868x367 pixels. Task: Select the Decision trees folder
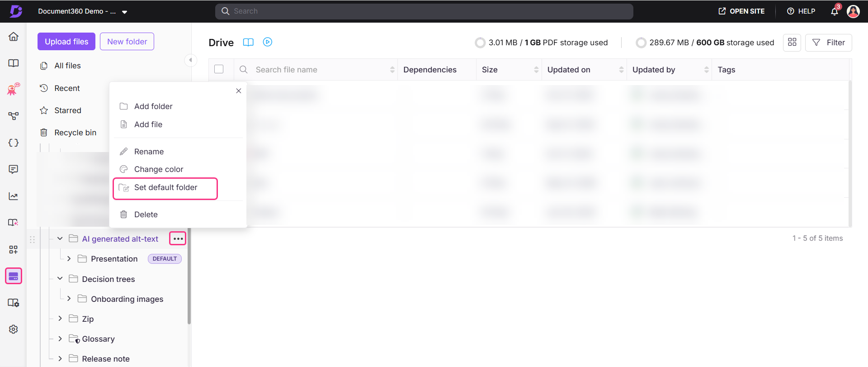tap(108, 279)
